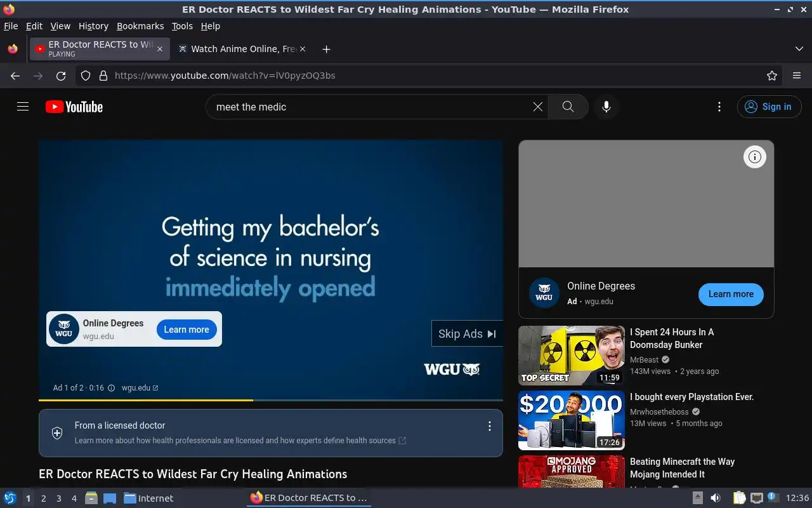This screenshot has height=508, width=812.
Task: Open the Help menu
Action: pyautogui.click(x=210, y=26)
